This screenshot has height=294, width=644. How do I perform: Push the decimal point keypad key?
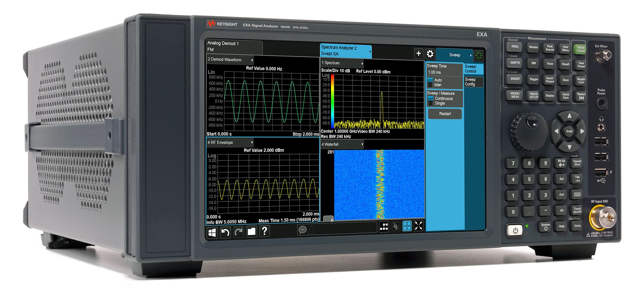pos(529,211)
